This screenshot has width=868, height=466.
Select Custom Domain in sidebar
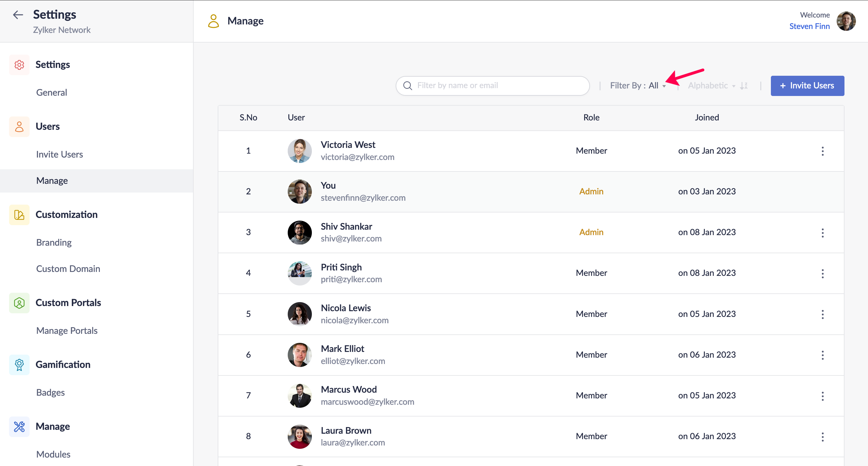coord(68,269)
